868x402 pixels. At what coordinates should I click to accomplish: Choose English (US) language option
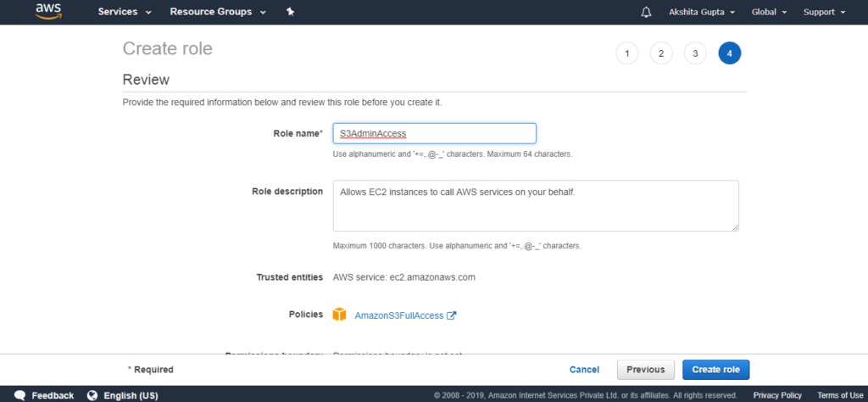pos(131,395)
